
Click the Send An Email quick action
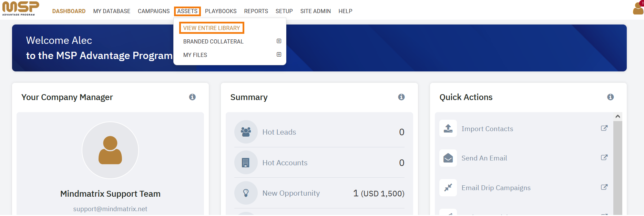pyautogui.click(x=484, y=158)
